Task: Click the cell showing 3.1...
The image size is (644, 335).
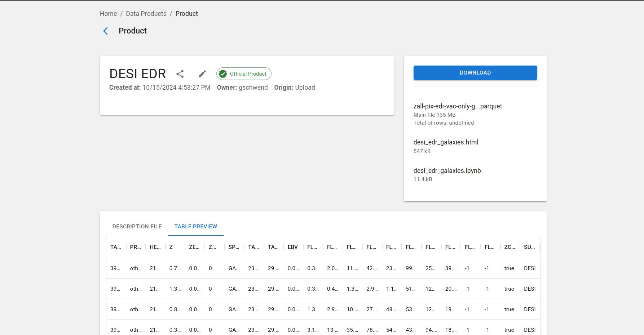Action: tap(313, 330)
